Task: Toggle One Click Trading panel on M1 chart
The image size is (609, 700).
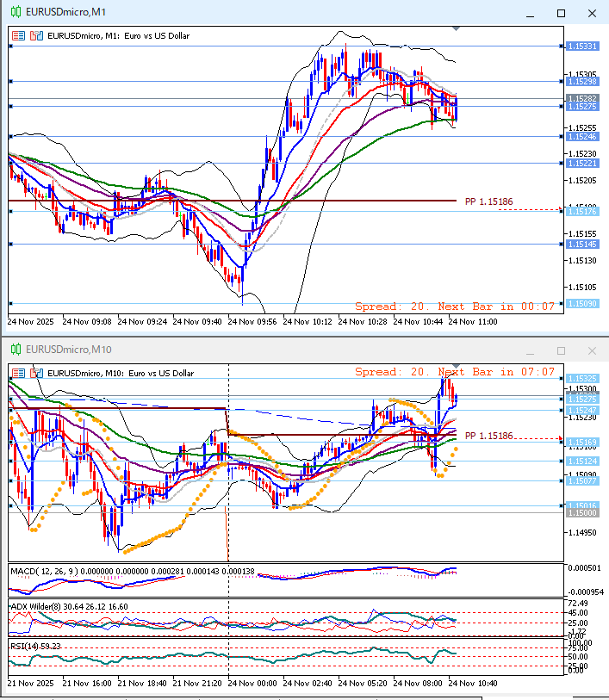Action: click(x=18, y=35)
